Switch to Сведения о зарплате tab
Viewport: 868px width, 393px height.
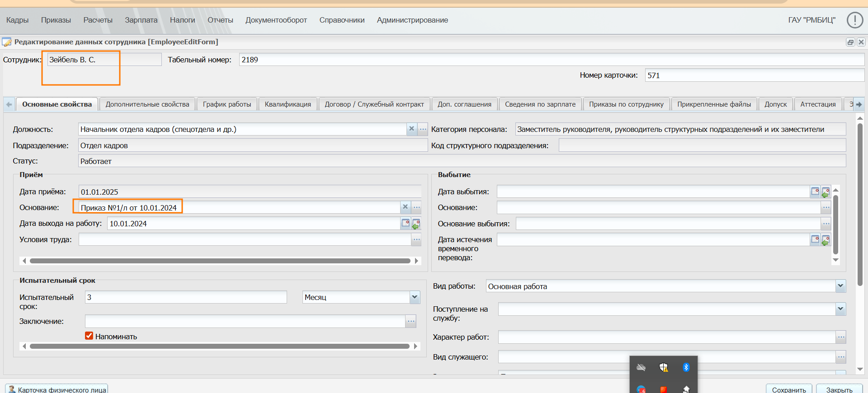[x=540, y=104]
